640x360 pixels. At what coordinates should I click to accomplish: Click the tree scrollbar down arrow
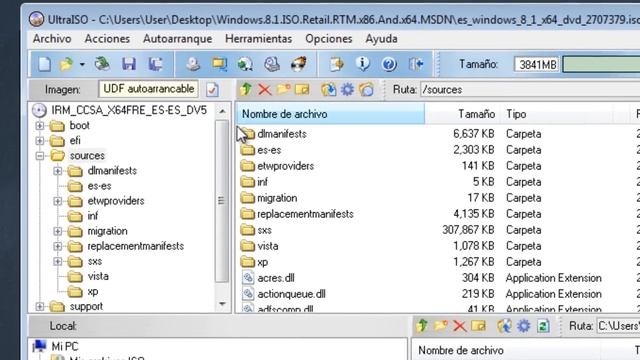click(222, 304)
